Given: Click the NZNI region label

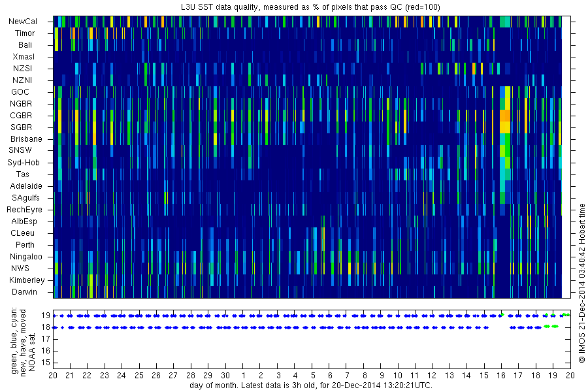Looking at the screenshot, I should pyautogui.click(x=22, y=80).
